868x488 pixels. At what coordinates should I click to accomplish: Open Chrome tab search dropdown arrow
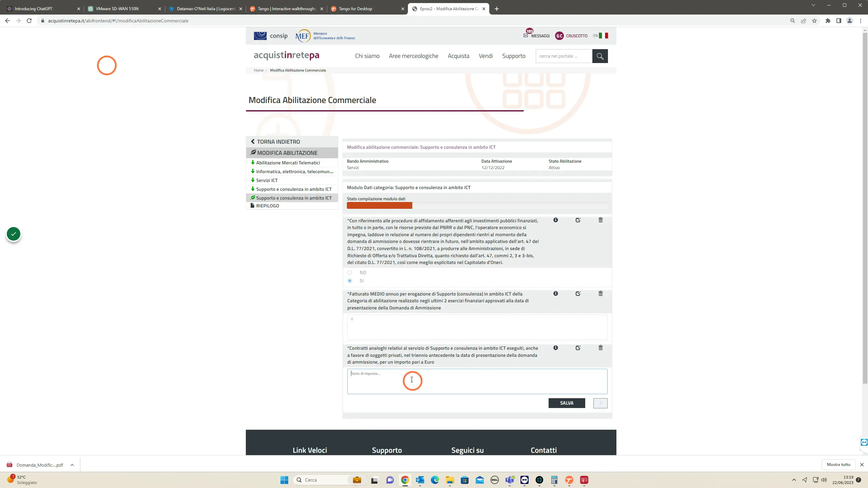[813, 5]
